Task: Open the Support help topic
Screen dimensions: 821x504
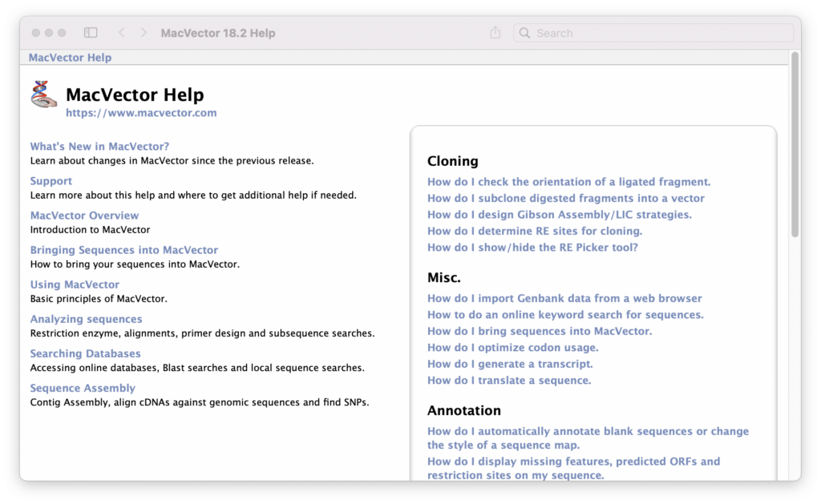Action: pyautogui.click(x=51, y=181)
